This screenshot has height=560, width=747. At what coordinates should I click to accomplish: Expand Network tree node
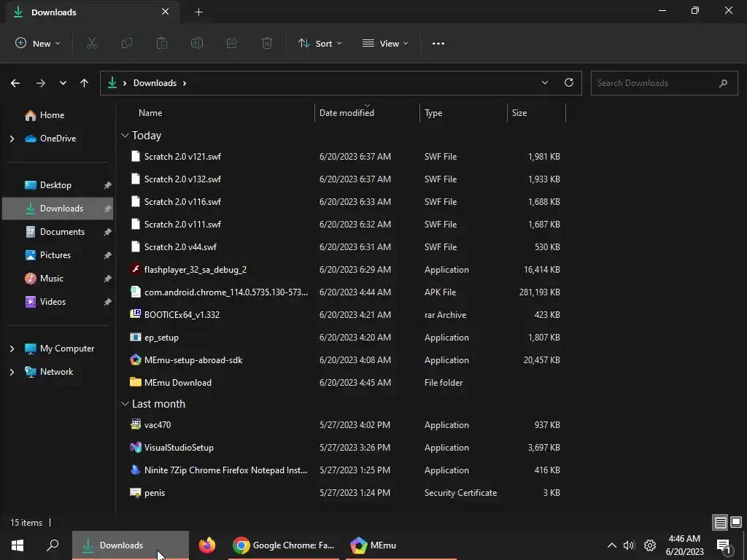click(12, 372)
